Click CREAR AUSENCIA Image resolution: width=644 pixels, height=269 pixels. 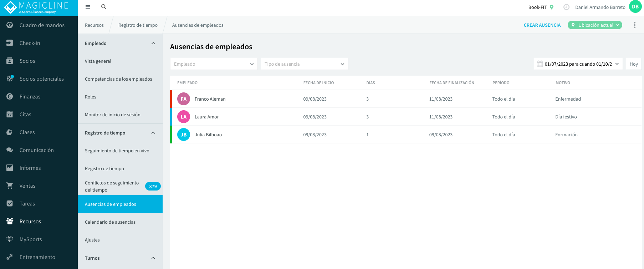(x=542, y=25)
